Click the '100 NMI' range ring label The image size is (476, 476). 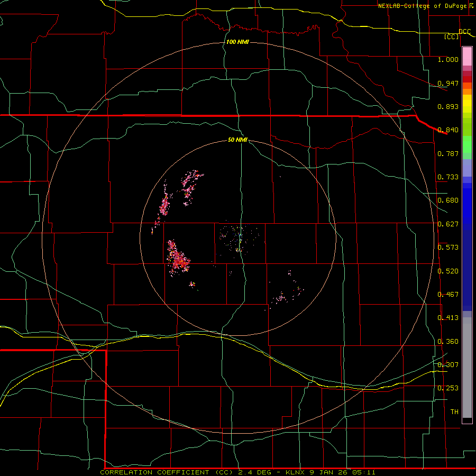pos(237,42)
